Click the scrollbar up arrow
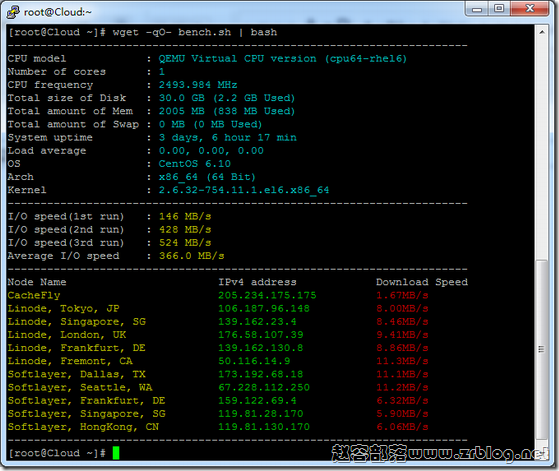Screen dimensions: 559x471 tap(542, 32)
